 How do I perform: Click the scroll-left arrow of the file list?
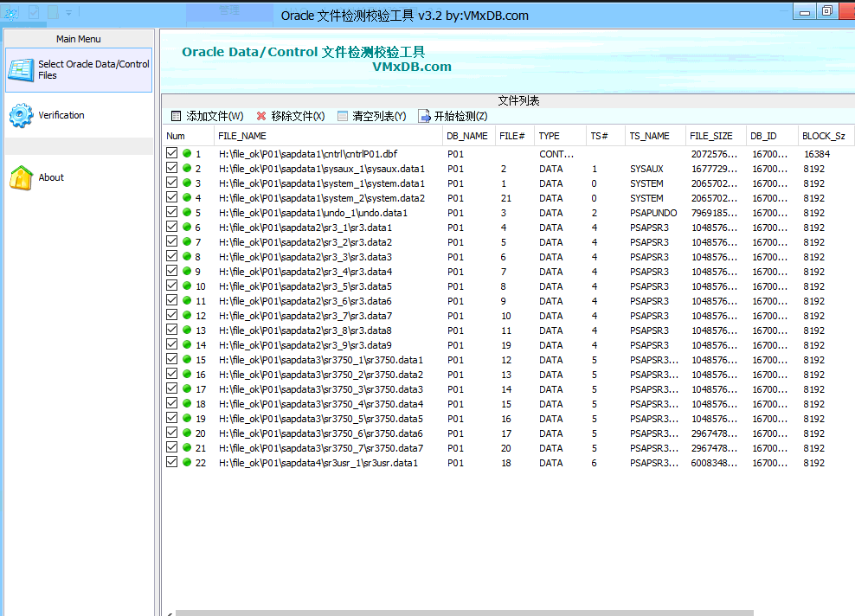pos(170,613)
